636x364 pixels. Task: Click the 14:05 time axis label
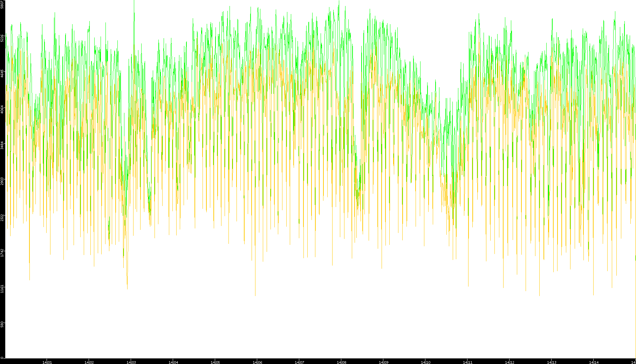tap(215, 362)
